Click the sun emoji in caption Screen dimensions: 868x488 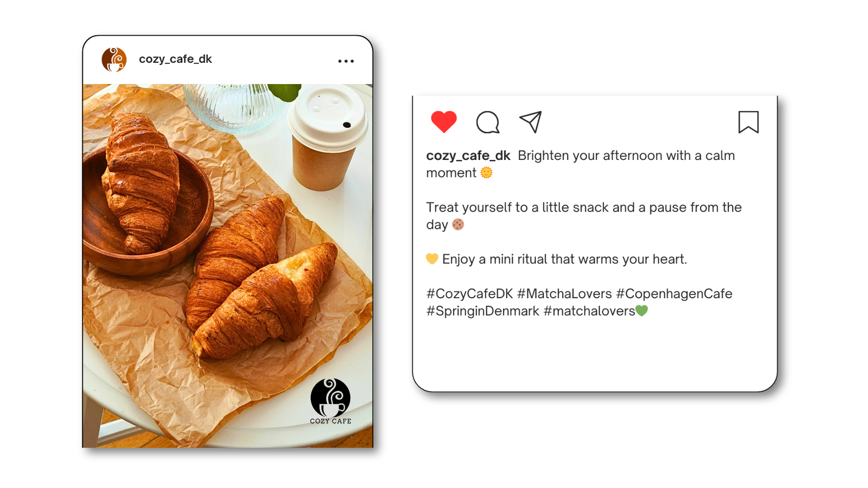click(x=487, y=172)
